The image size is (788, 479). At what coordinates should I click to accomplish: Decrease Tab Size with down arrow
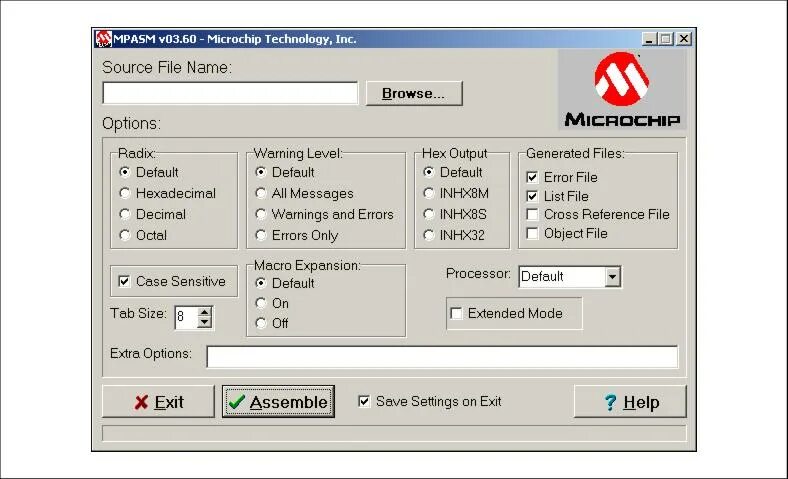coord(205,323)
